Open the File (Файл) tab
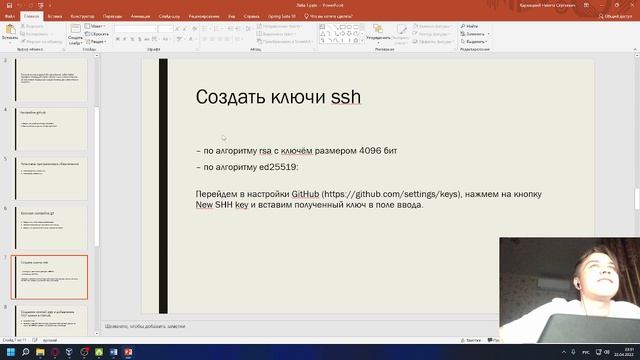Image resolution: width=640 pixels, height=360 pixels. point(10,16)
